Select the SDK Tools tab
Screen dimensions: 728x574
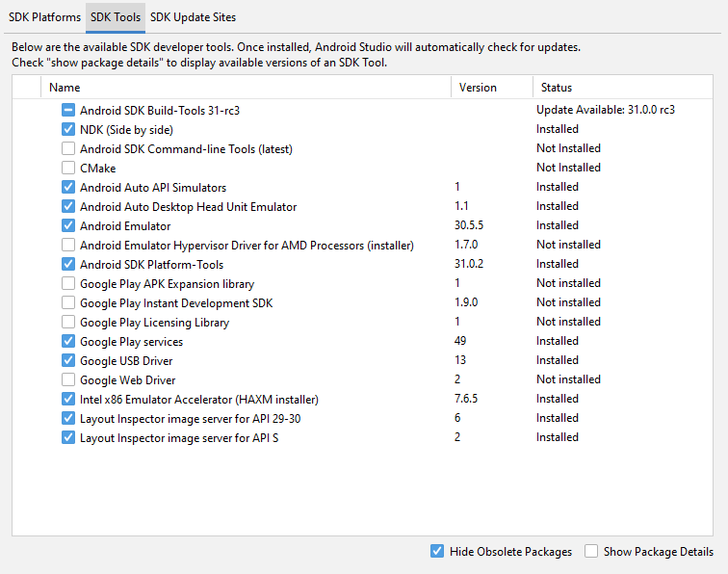point(116,17)
